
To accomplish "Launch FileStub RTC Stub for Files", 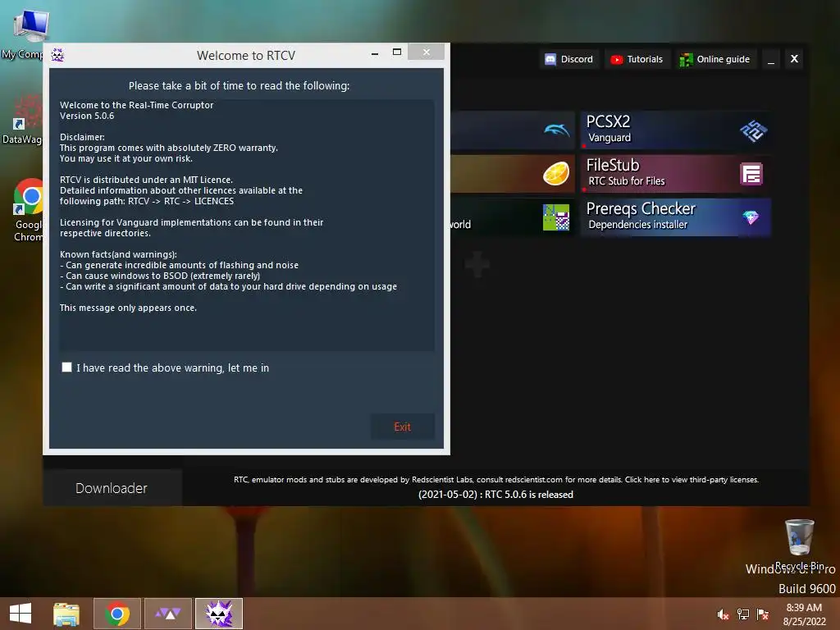I will (x=676, y=174).
